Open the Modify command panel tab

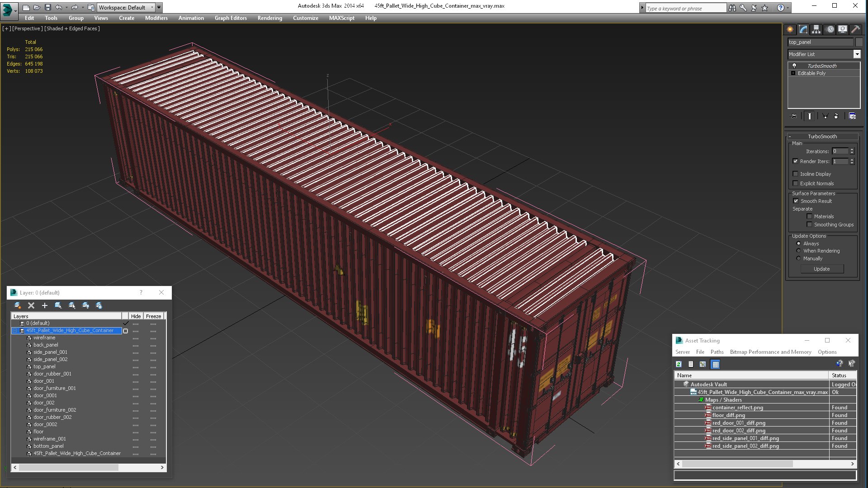(803, 29)
